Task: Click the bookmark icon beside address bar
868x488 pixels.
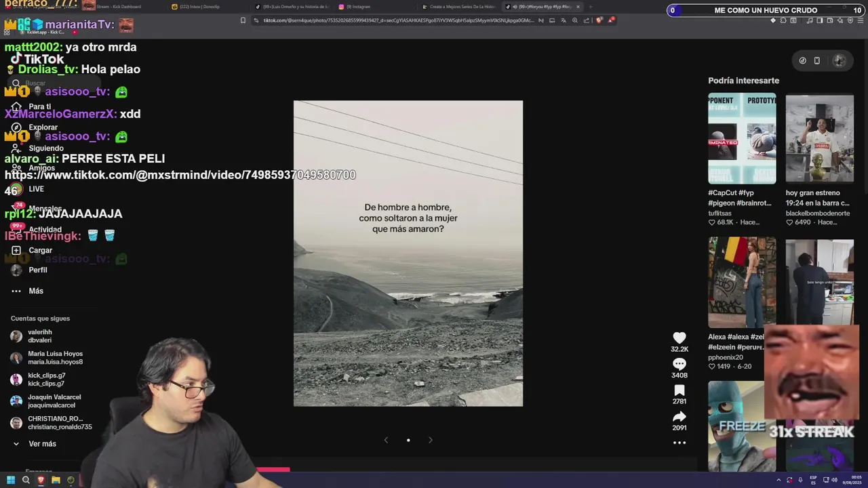Action: [243, 20]
